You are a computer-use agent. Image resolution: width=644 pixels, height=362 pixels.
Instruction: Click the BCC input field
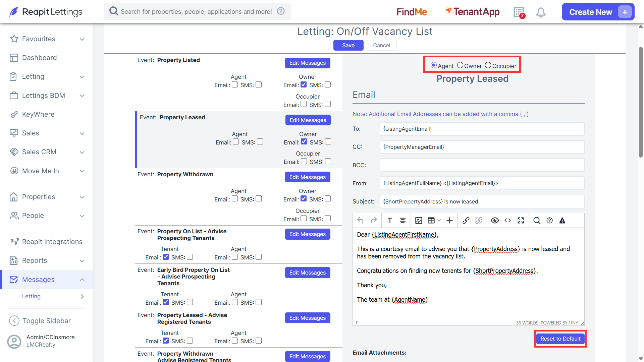pos(482,165)
